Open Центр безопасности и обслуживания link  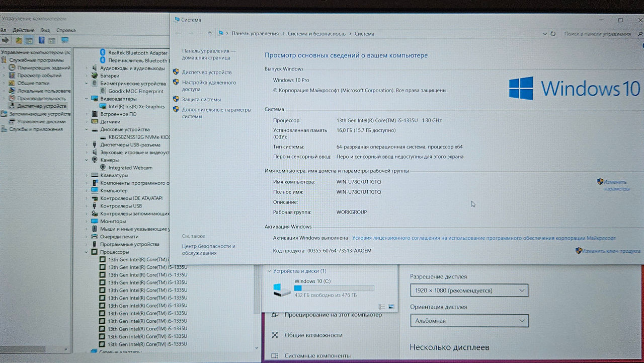pyautogui.click(x=208, y=249)
